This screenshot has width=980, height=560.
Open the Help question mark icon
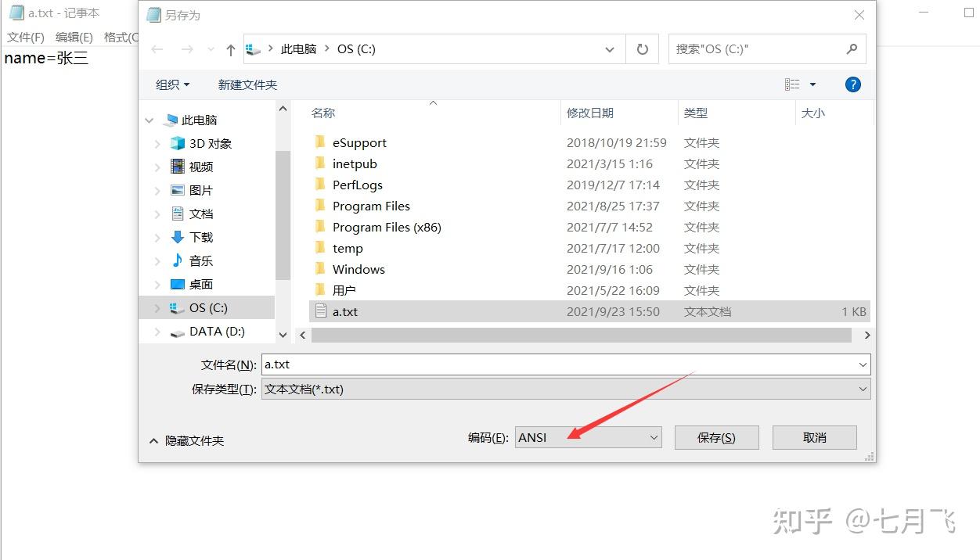point(852,84)
